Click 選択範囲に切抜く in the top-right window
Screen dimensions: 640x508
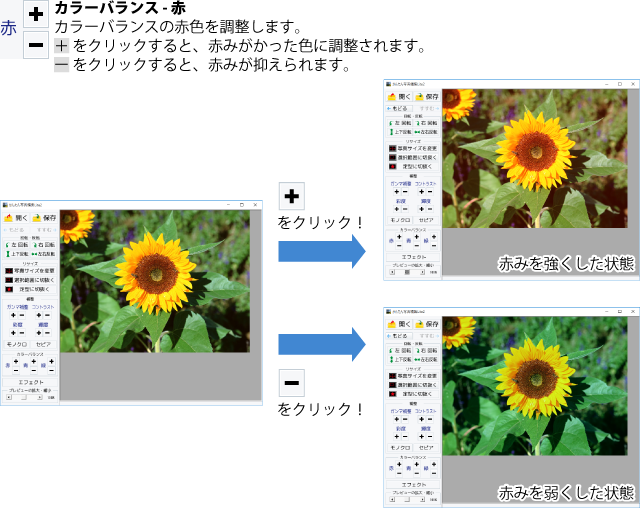414,157
